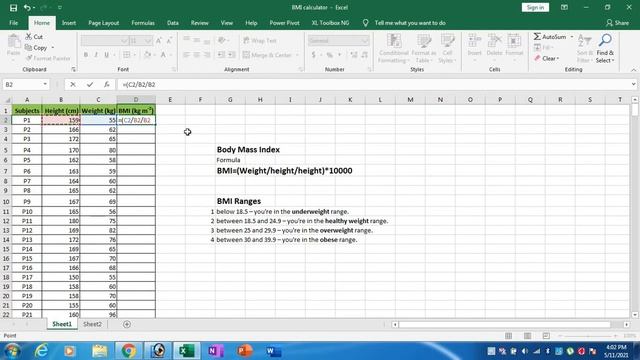Click the AutoSum sigma icon
This screenshot has width=640, height=360.
pos(537,37)
